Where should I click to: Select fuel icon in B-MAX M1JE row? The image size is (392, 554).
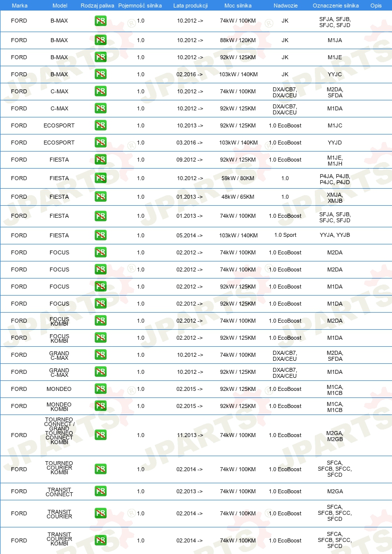(101, 57)
